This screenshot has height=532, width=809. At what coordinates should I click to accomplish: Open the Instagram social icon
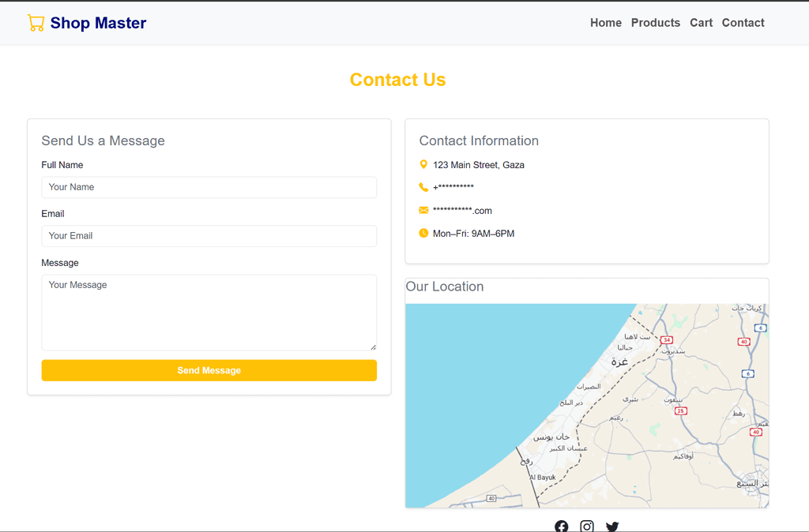click(587, 526)
